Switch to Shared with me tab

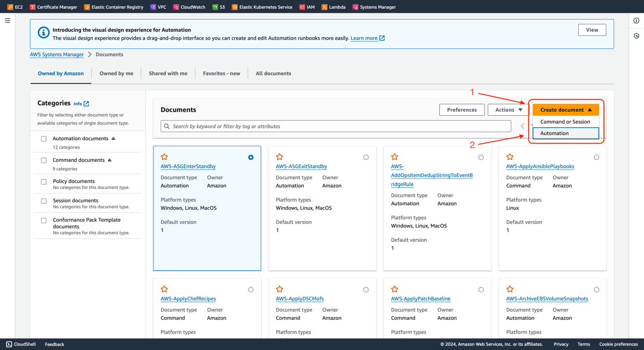tap(168, 73)
